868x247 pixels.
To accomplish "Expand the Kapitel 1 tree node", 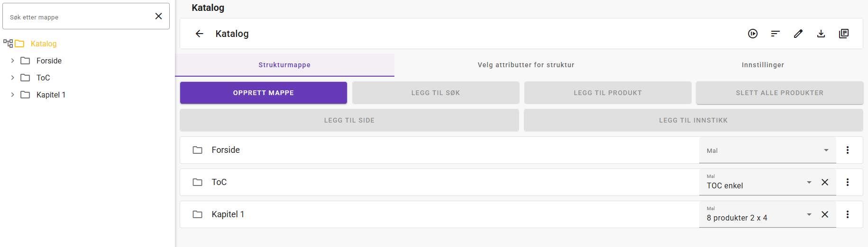I will [x=13, y=95].
